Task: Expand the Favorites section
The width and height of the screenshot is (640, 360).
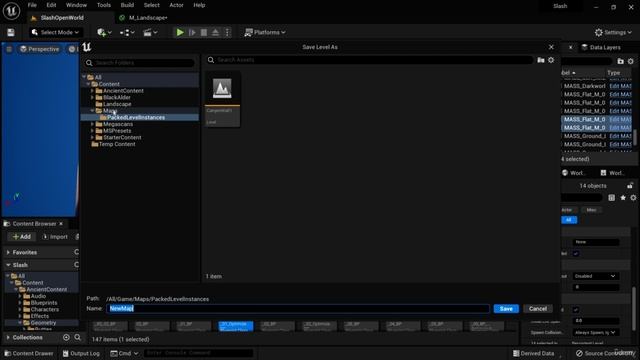Action: pyautogui.click(x=8, y=253)
